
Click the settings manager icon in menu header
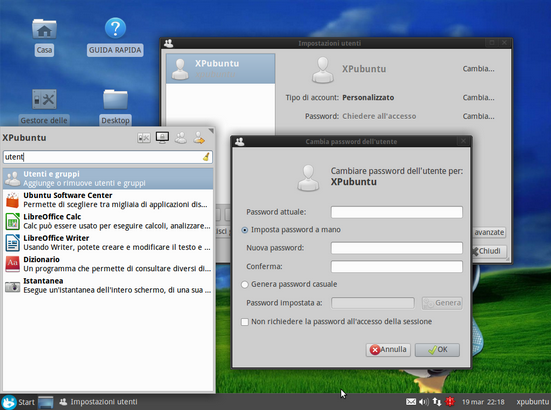pos(144,138)
